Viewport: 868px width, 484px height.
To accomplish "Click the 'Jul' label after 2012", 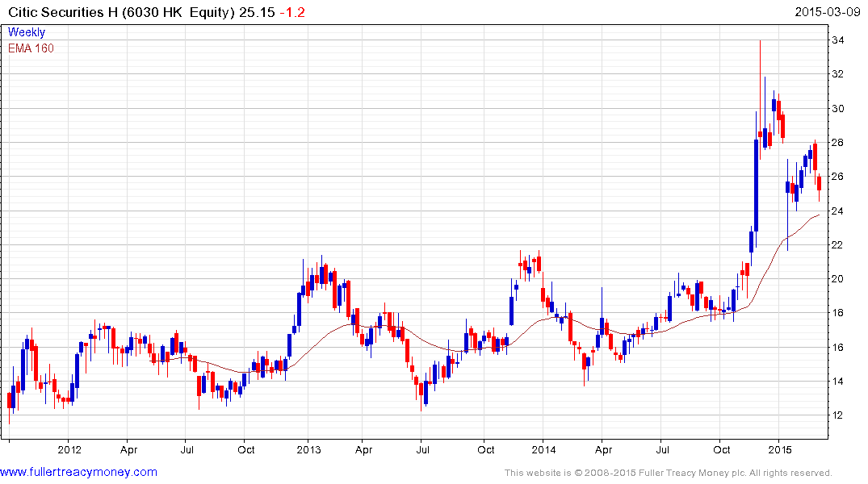I will tap(187, 449).
